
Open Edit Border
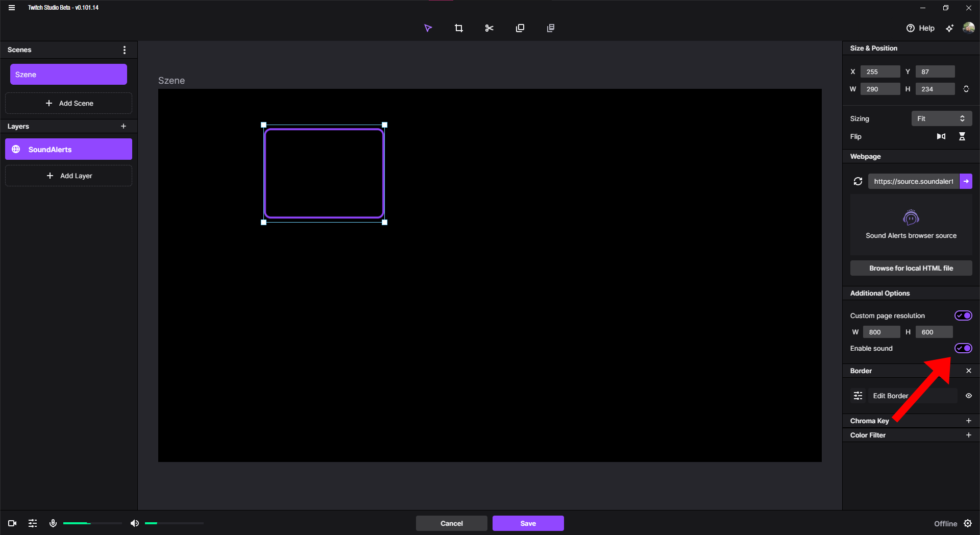coord(913,396)
